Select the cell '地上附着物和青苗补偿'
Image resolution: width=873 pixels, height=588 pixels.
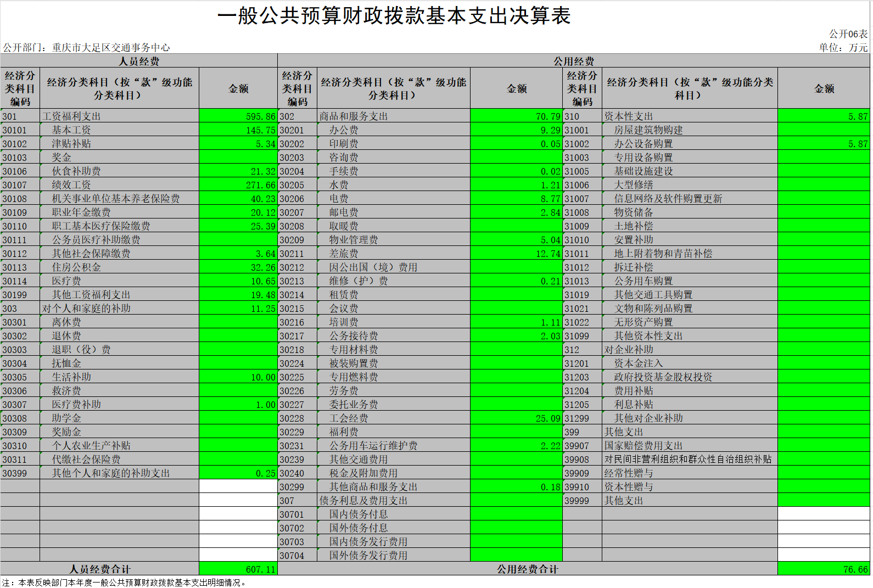coord(690,253)
